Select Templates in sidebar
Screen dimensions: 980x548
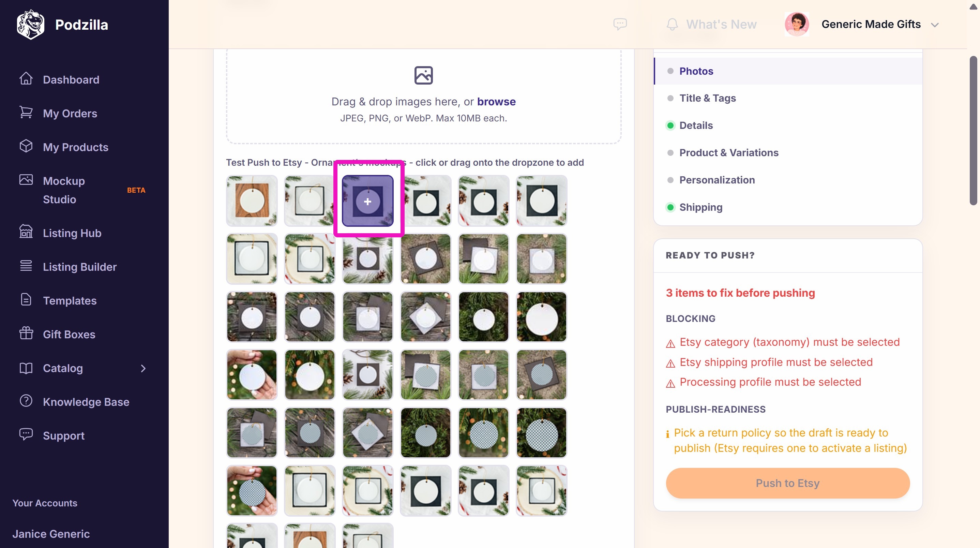70,301
